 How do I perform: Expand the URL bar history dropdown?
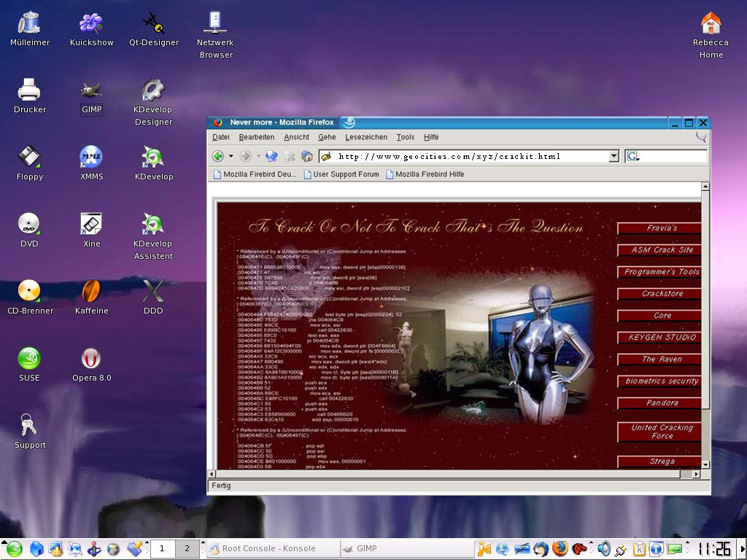click(x=614, y=156)
